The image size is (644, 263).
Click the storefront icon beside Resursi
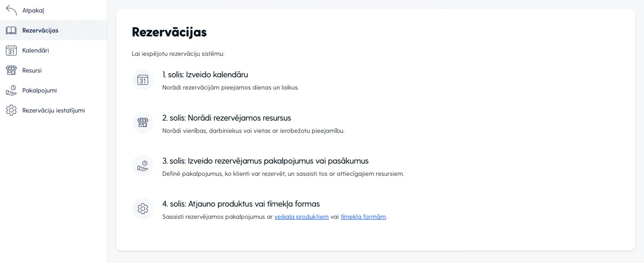[11, 70]
